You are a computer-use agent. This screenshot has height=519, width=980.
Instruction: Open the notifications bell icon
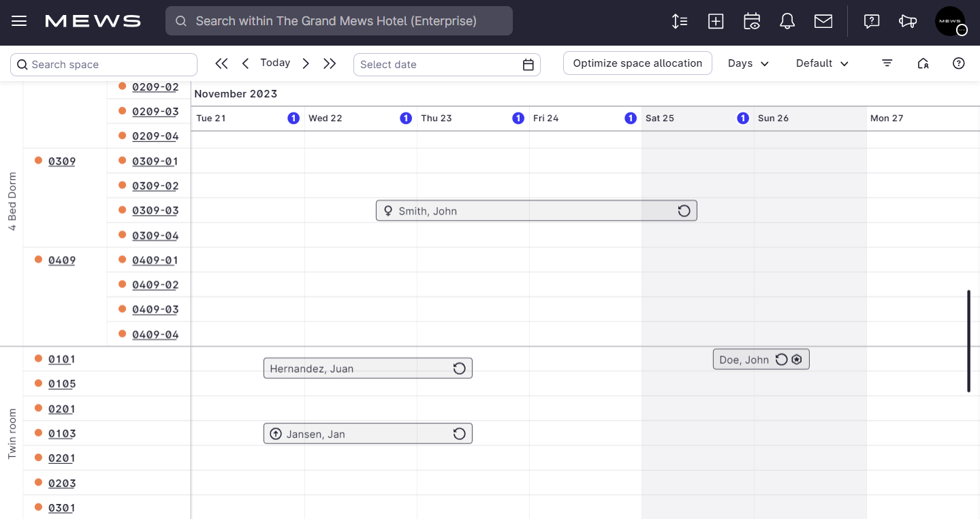pyautogui.click(x=787, y=21)
